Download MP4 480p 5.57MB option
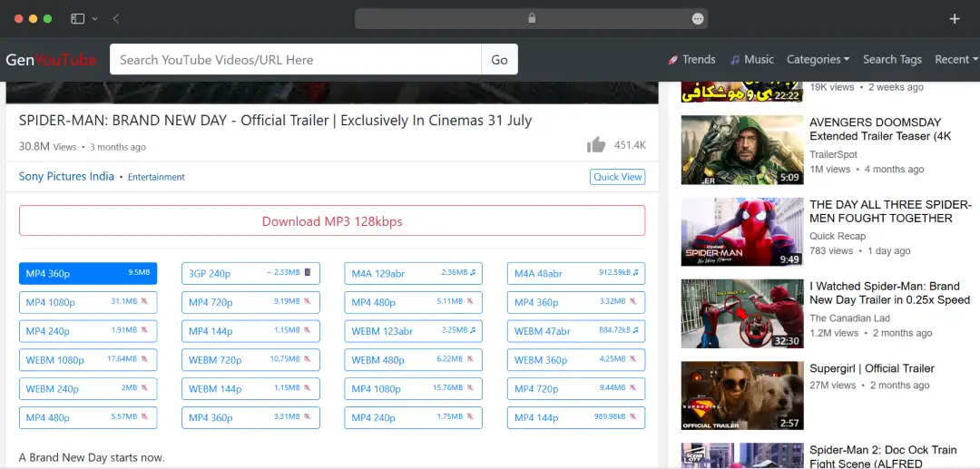The width and height of the screenshot is (980, 469). click(88, 418)
